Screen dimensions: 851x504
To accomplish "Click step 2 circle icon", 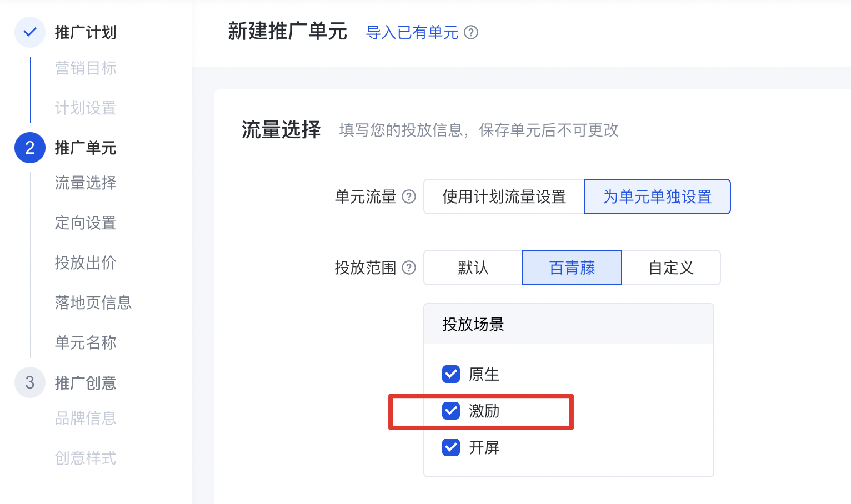I will point(30,148).
